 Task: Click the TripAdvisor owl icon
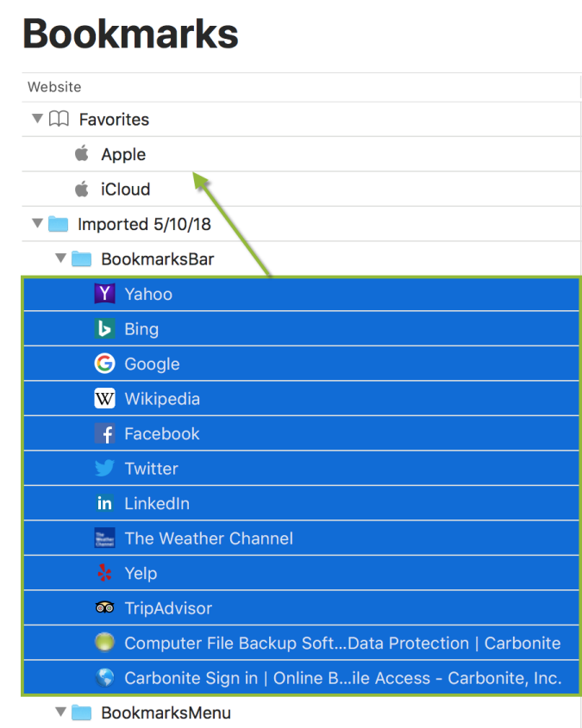pyautogui.click(x=104, y=608)
